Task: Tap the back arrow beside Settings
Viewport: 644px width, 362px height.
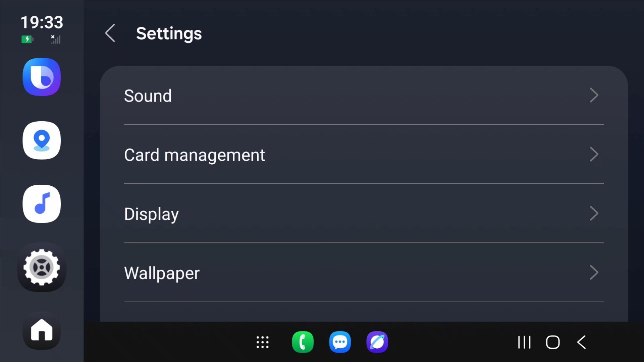Action: [110, 34]
